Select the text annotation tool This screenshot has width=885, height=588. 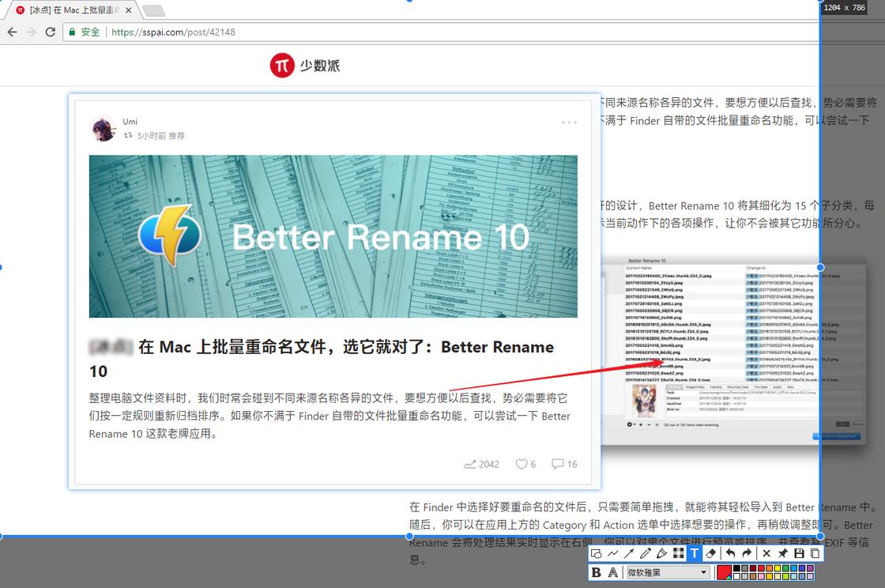695,553
